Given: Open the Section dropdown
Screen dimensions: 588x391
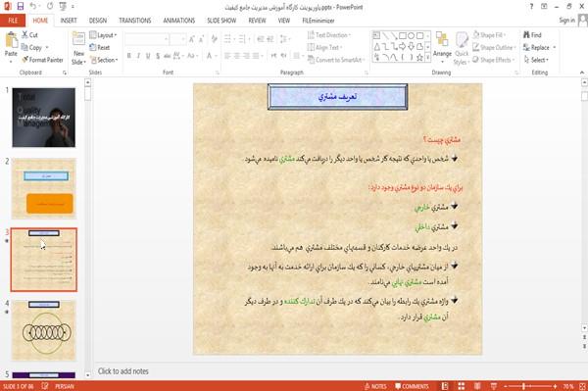Looking at the screenshot, I should pos(104,60).
